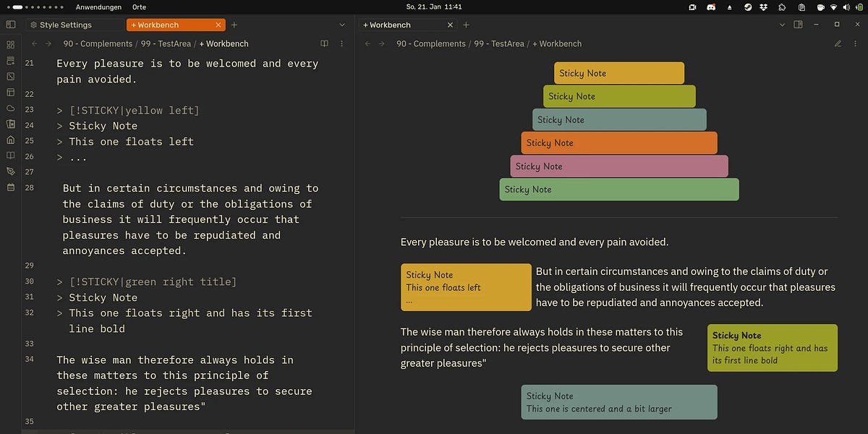Open a random note using the dice icon
The width and height of the screenshot is (868, 434).
point(10,76)
